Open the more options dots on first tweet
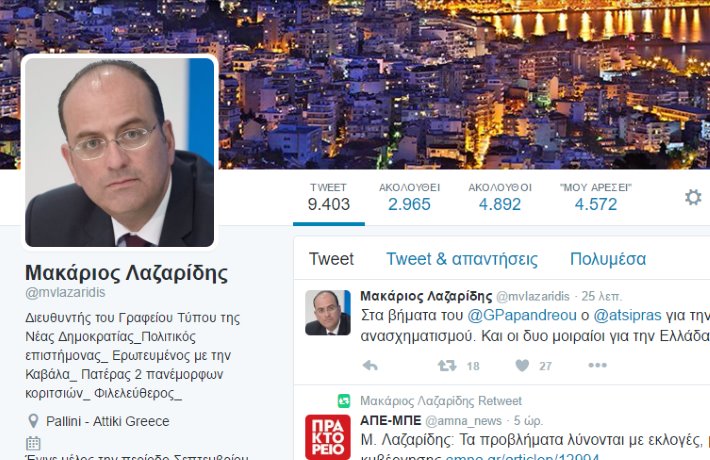Image resolution: width=710 pixels, height=460 pixels. click(x=597, y=365)
